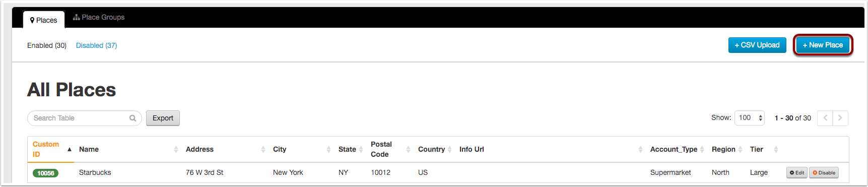The width and height of the screenshot is (868, 187).
Task: Go to next page arrow
Action: (x=840, y=118)
